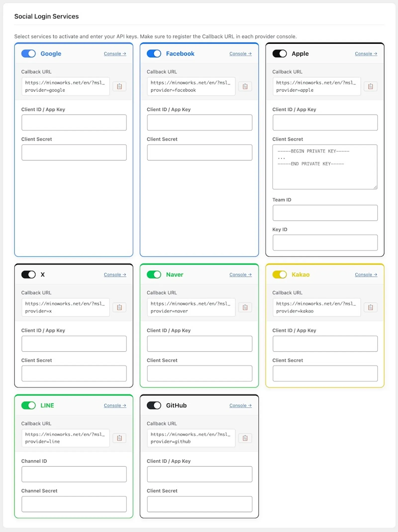Focus the X Client ID field
Image resolution: width=398 pixels, height=532 pixels.
tap(74, 344)
